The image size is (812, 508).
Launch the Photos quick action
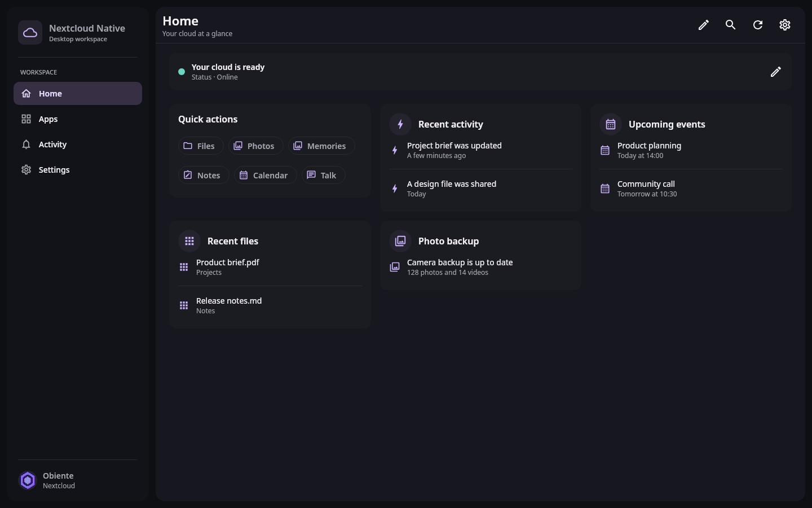click(255, 146)
